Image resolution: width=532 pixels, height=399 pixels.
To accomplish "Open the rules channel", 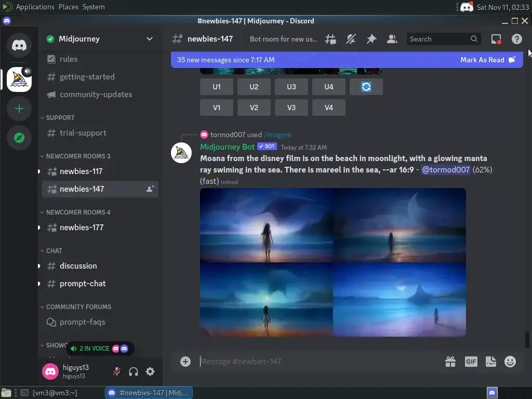I will point(100,59).
